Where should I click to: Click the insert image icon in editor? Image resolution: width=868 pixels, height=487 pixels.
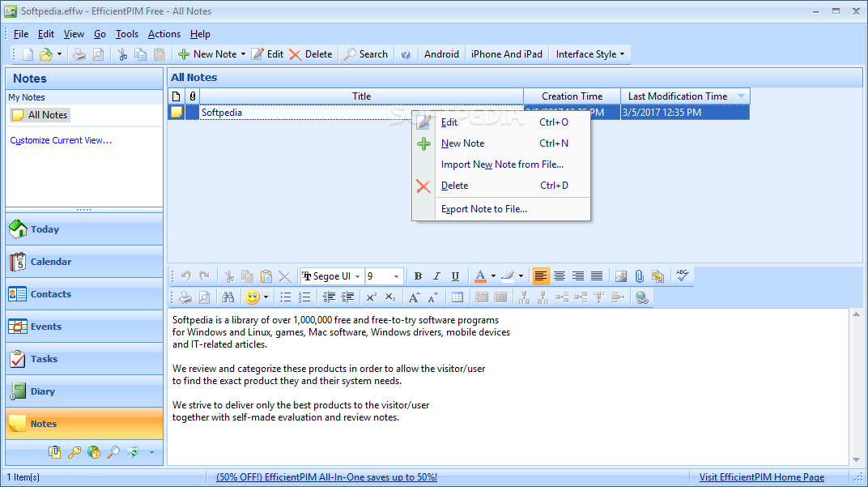pos(621,276)
